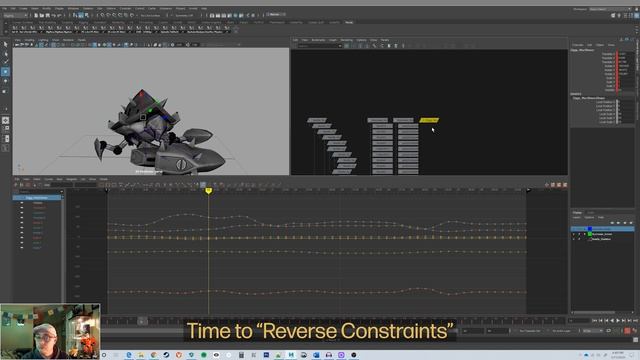Open the No Anim Layer dropdown
The height and width of the screenshot is (360, 640).
563,331
